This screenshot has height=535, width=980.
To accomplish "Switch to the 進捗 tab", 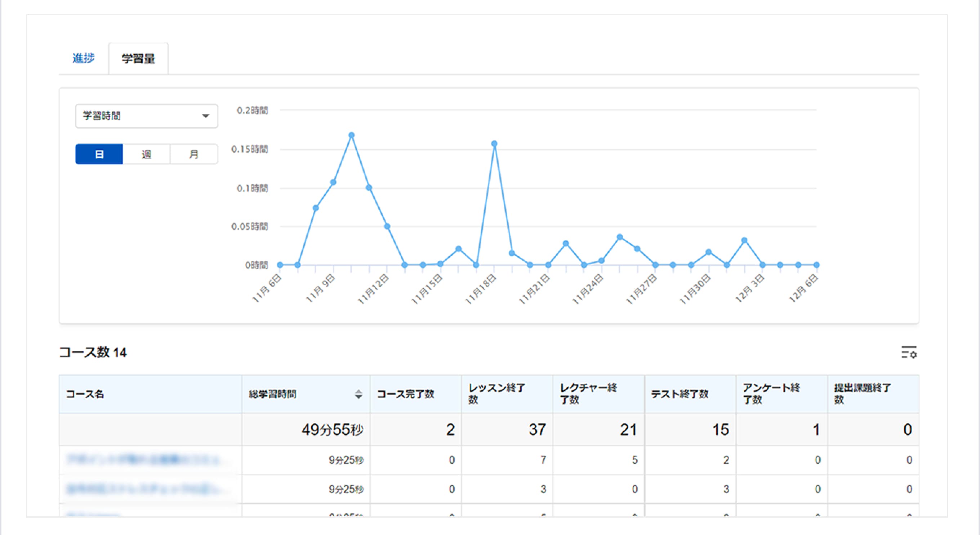I will (83, 59).
